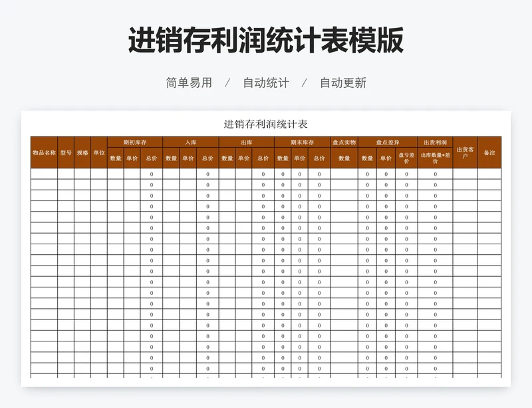Click the 自动统计 tagline
This screenshot has width=532, height=408.
click(x=266, y=83)
